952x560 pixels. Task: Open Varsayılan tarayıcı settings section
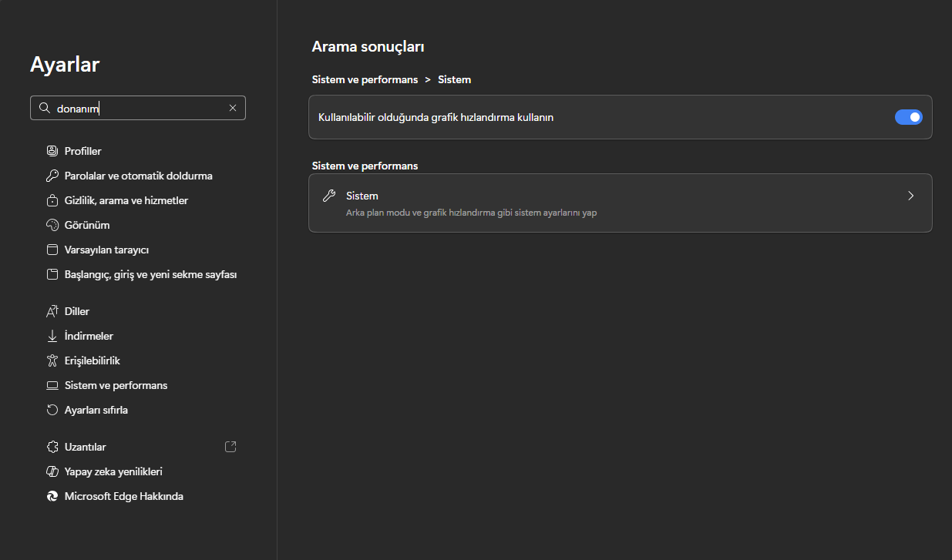coord(106,250)
